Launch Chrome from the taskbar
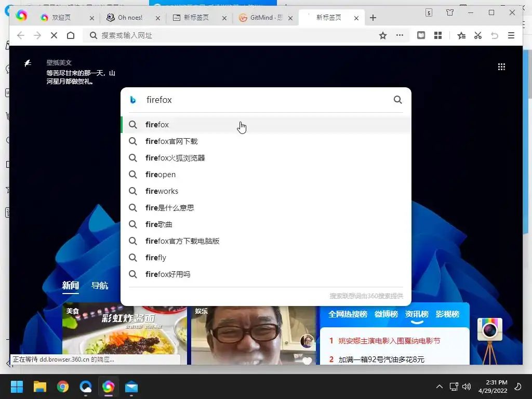The image size is (532, 399). [x=63, y=387]
